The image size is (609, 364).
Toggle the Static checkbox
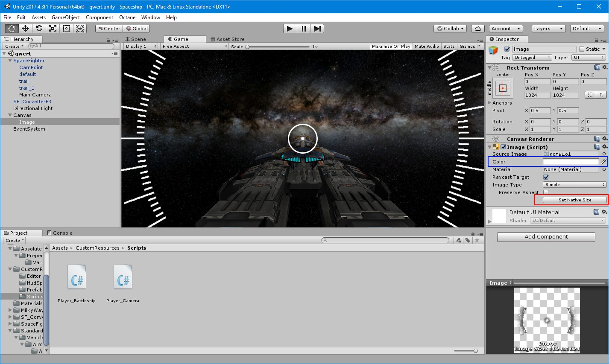coord(581,49)
